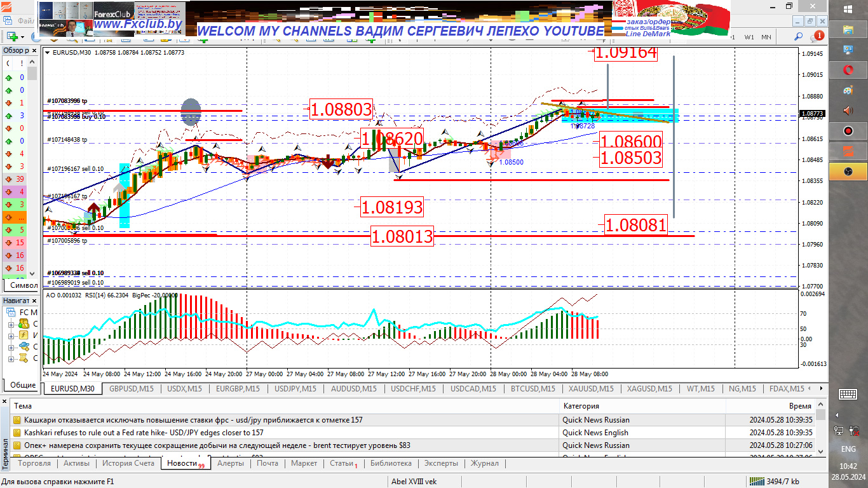The width and height of the screenshot is (868, 488).
Task: Click the expert advisors hat icon in Navigator
Action: (24, 347)
